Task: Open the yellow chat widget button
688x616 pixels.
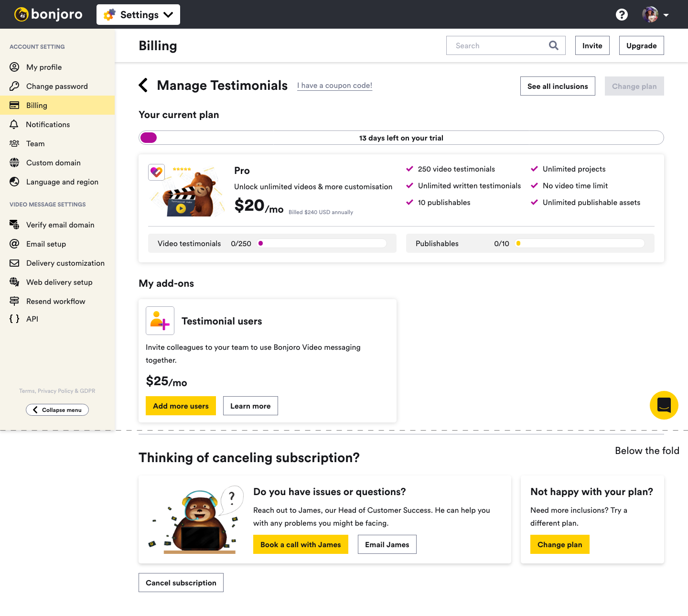Action: click(664, 405)
